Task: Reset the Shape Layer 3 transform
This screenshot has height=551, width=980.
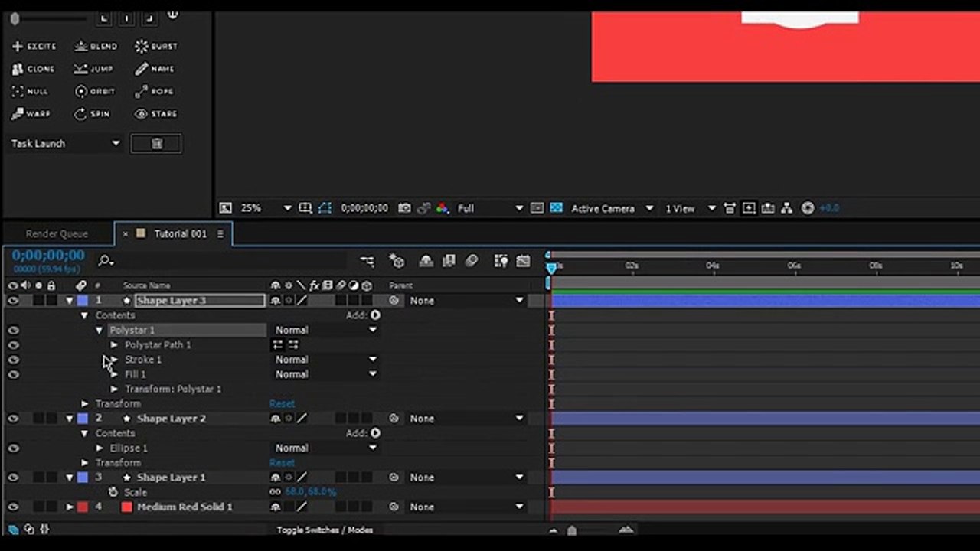Action: [x=282, y=404]
